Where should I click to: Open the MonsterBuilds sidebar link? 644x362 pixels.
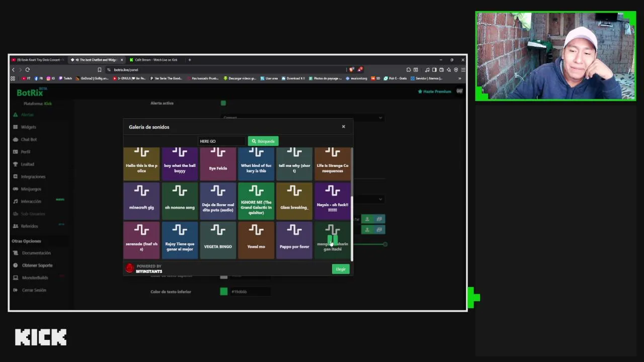click(x=35, y=278)
